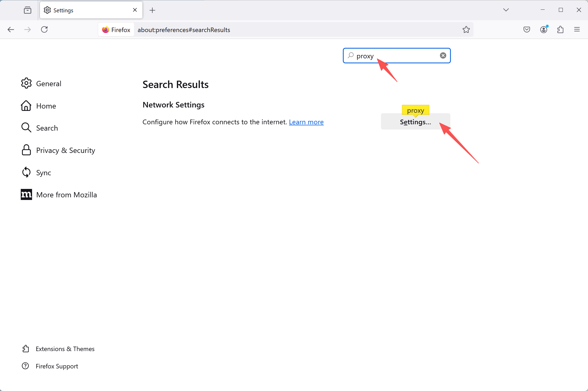
Task: Expand the list all tabs chevron
Action: [506, 10]
